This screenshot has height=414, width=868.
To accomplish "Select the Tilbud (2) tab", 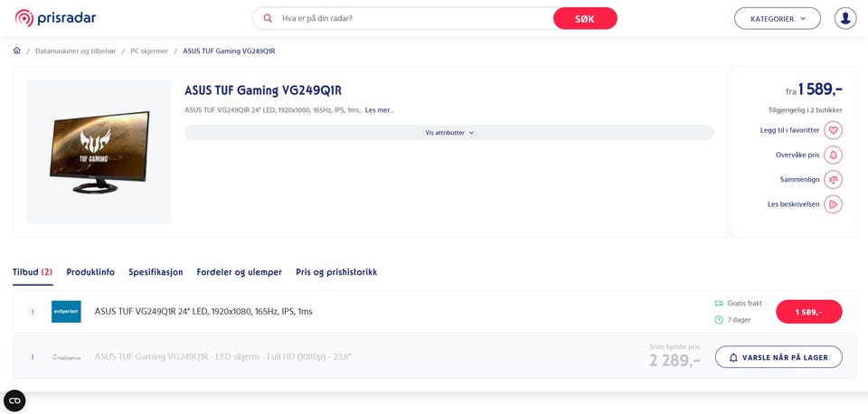I will [33, 272].
